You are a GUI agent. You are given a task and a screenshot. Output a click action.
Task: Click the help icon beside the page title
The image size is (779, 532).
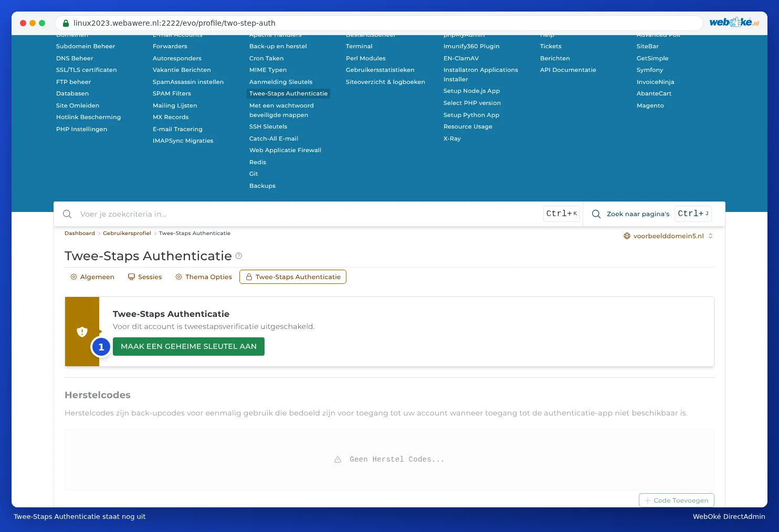point(239,256)
